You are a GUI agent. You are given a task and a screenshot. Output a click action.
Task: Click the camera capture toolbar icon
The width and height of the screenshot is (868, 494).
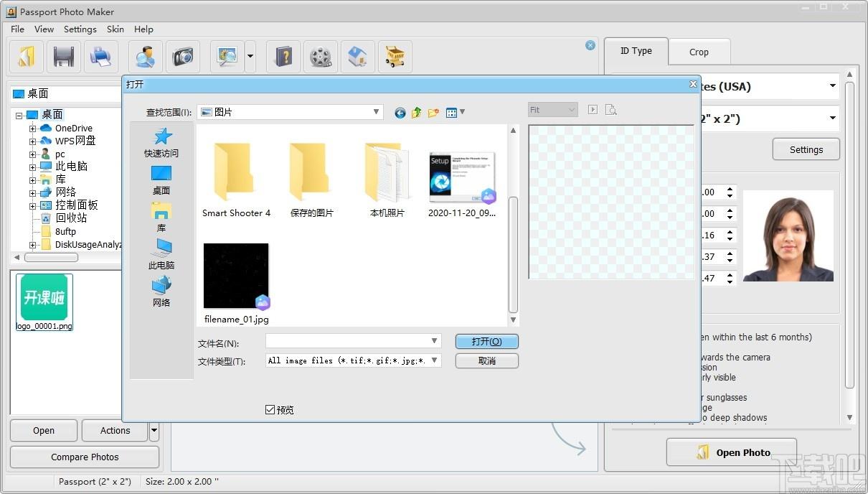click(x=183, y=57)
